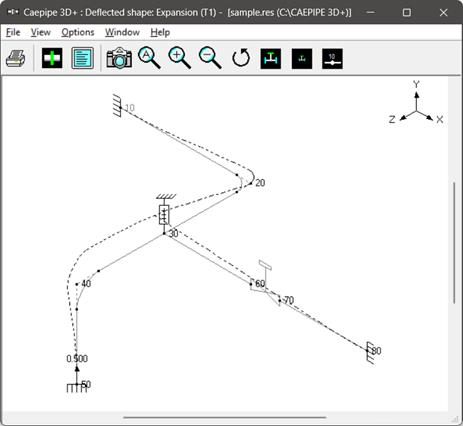
Task: Click node 30 in the deflected shape
Action: pyautogui.click(x=164, y=234)
